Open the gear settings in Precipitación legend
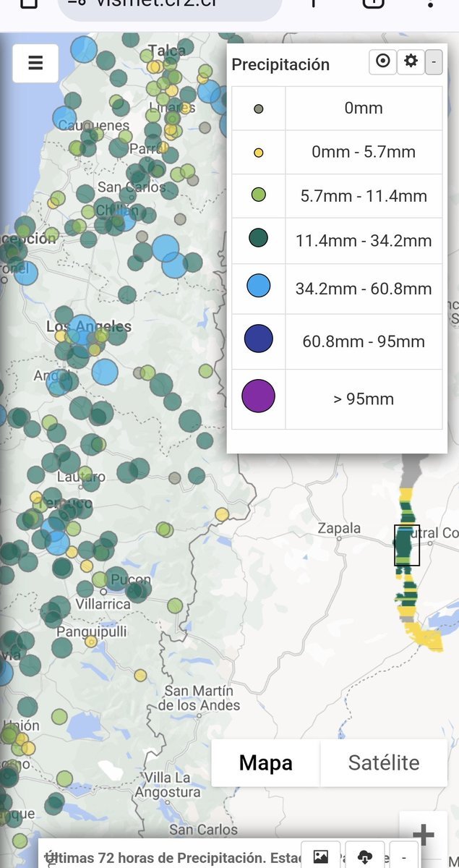 [x=411, y=61]
